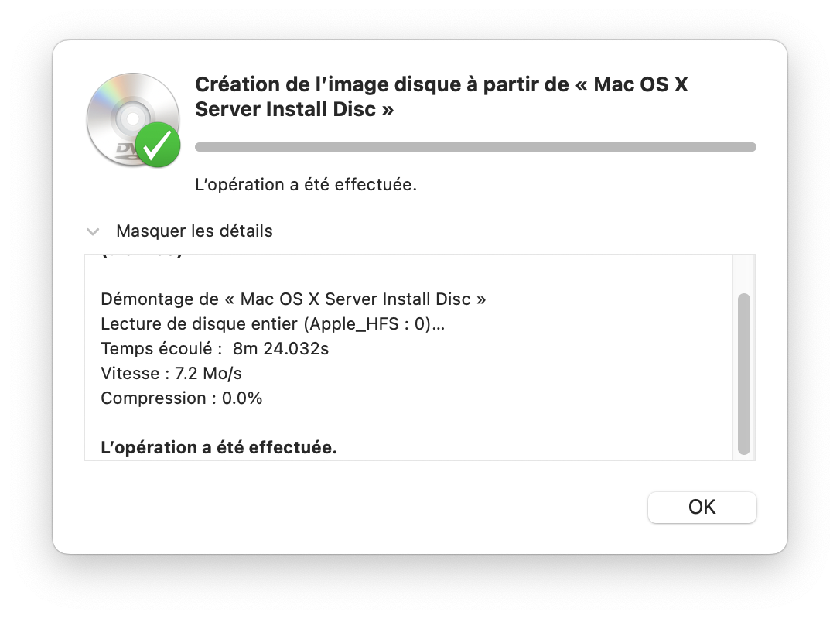Click the green checkmark success badge

(158, 145)
